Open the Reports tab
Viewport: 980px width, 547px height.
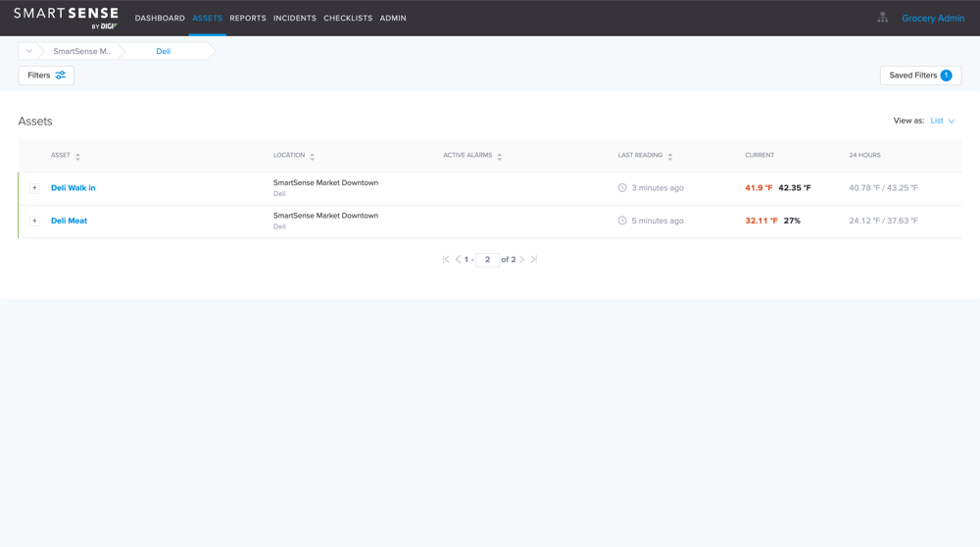tap(248, 18)
